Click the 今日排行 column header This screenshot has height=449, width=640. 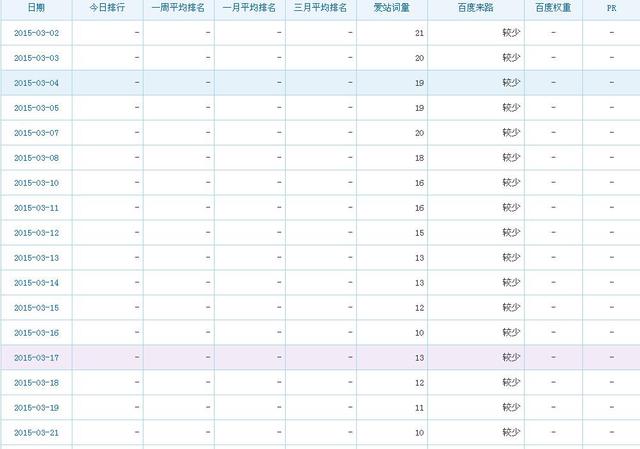[107, 8]
